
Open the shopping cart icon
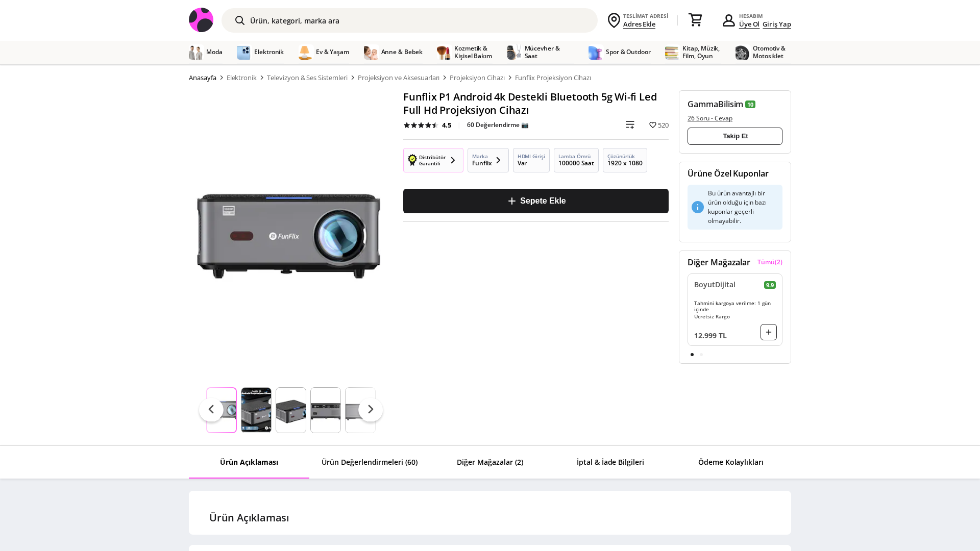coord(695,19)
